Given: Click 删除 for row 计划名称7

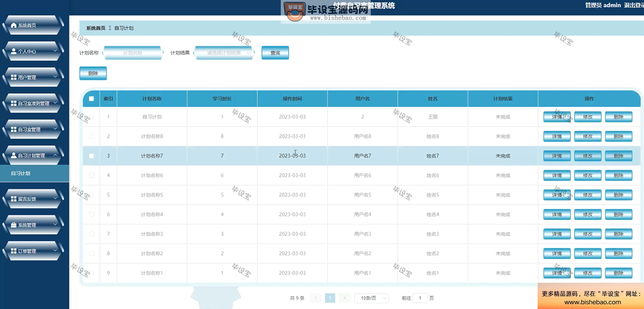Looking at the screenshot, I should 618,156.
